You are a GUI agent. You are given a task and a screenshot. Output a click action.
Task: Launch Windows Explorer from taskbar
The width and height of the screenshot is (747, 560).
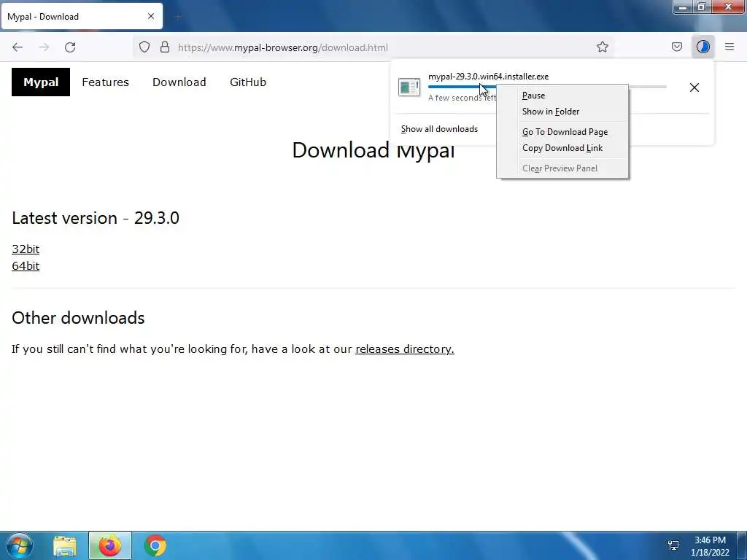coord(65,545)
